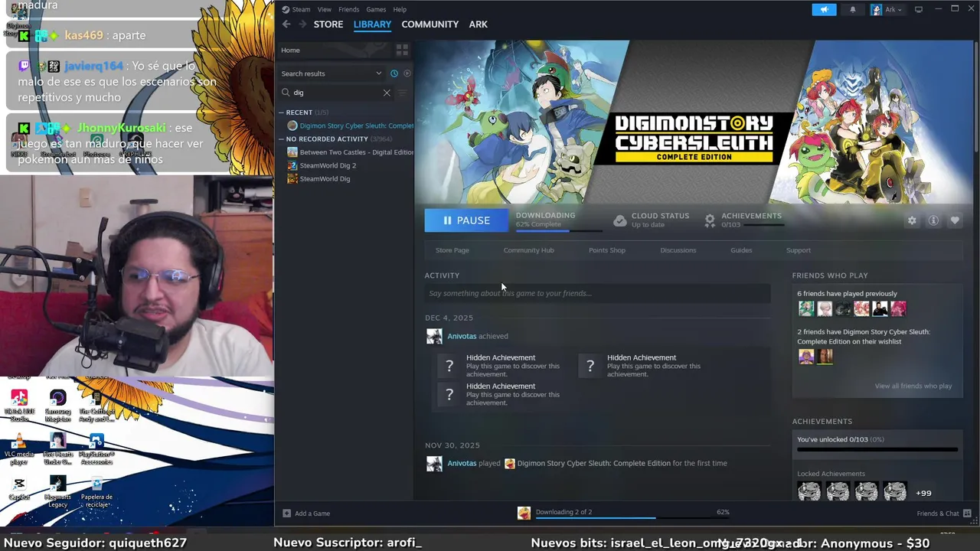Select Digimon Story Cyber Sleuth in list
Viewport: 980px width, 551px height.
point(350,126)
